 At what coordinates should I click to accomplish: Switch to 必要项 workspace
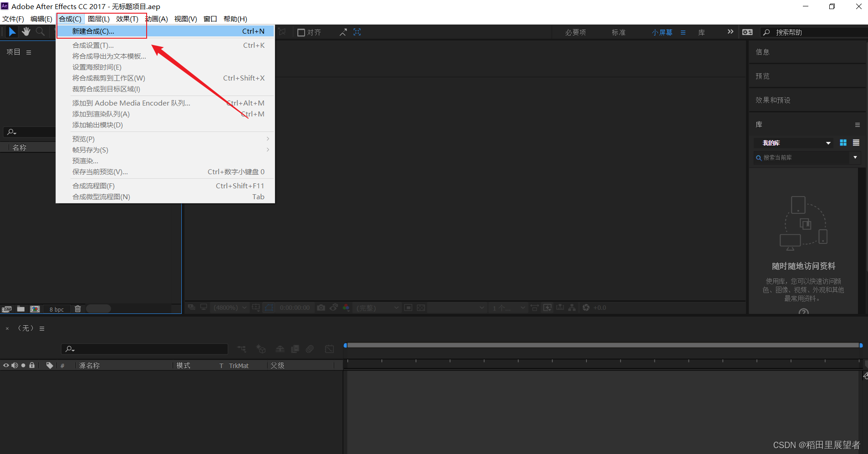click(x=576, y=32)
